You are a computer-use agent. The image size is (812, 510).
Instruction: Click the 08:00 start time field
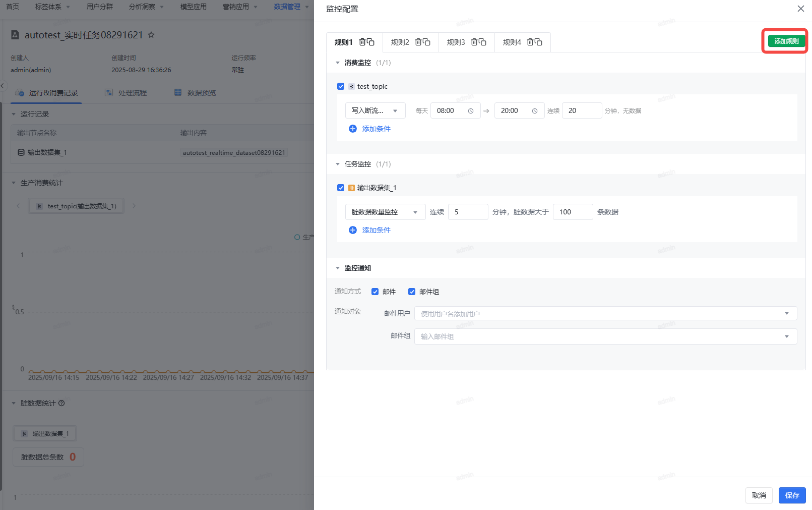point(456,110)
